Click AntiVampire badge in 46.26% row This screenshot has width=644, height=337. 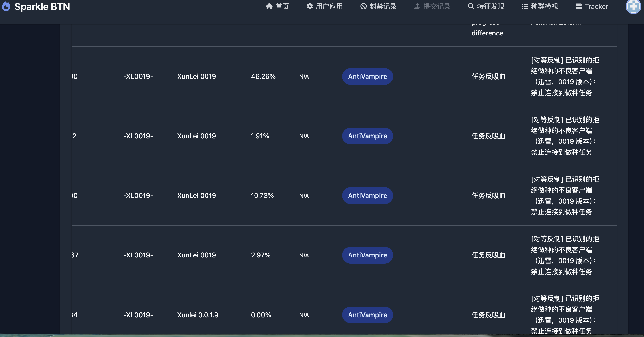(x=367, y=77)
